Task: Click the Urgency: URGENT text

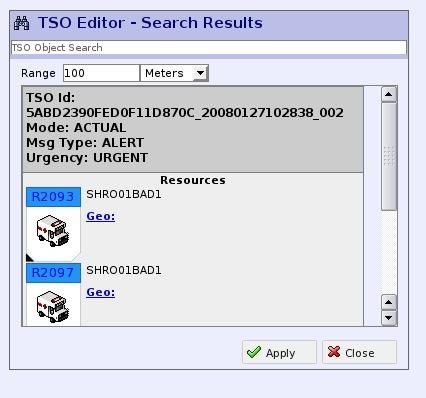Action: tap(87, 158)
